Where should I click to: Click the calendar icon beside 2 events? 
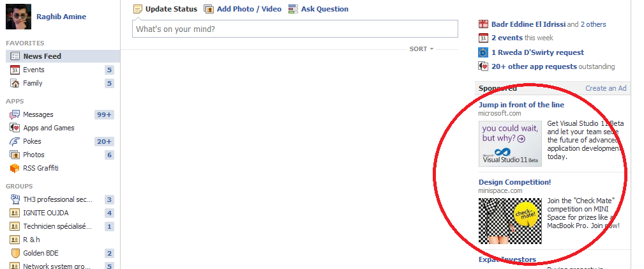coord(483,38)
